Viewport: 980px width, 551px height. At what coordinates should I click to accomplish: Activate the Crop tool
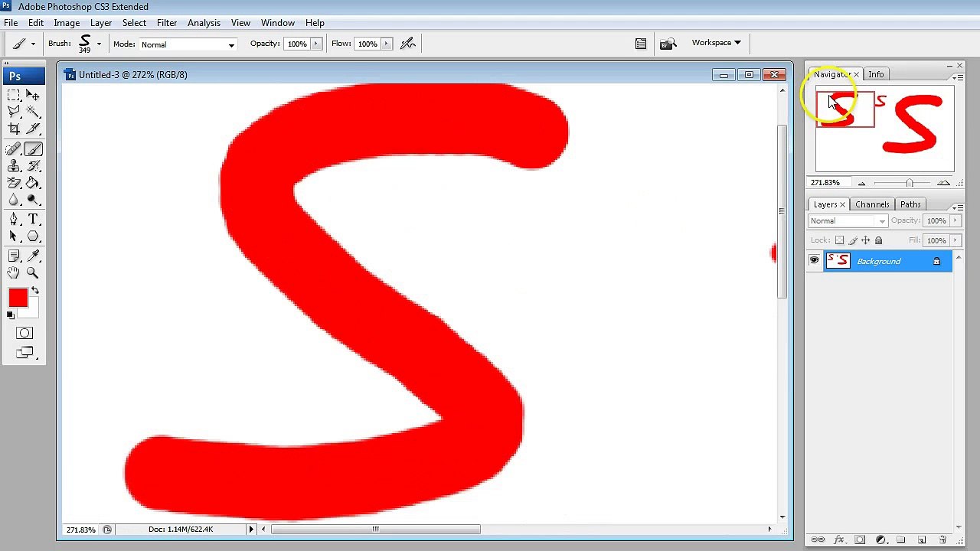coord(14,129)
